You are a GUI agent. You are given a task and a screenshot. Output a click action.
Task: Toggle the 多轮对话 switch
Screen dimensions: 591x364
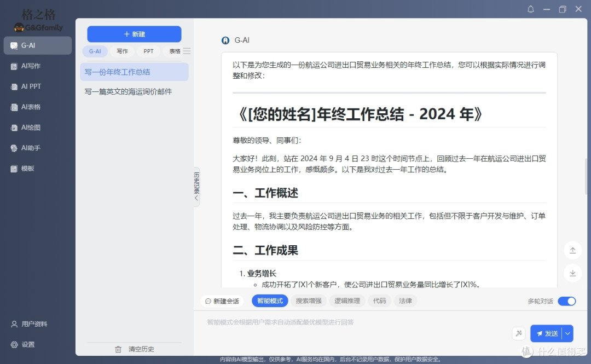click(567, 301)
